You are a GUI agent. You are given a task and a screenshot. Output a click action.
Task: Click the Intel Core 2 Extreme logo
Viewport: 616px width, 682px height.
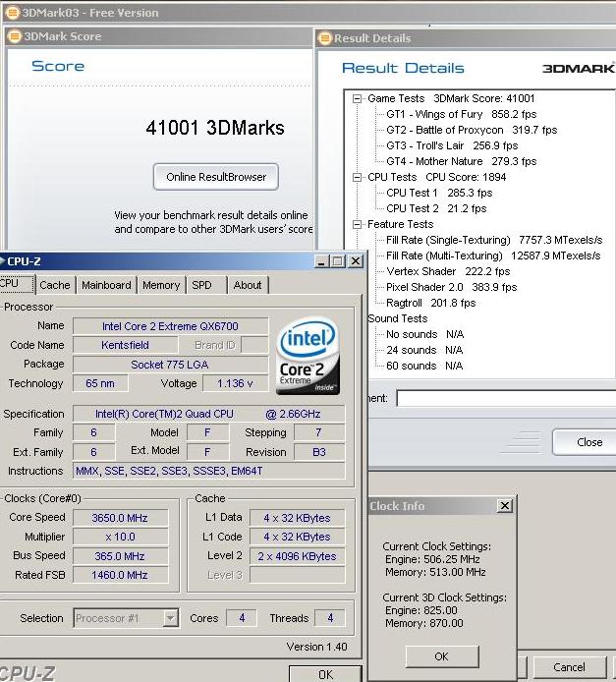tap(308, 356)
